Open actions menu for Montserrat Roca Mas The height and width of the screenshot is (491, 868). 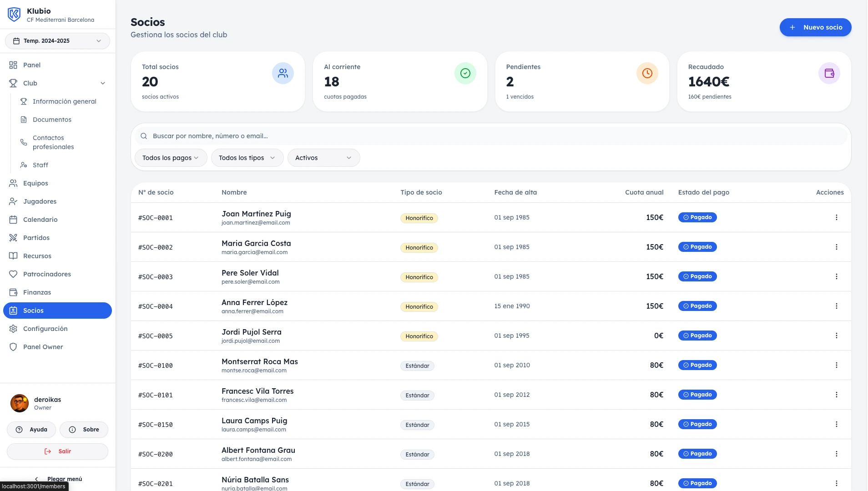[x=836, y=365]
